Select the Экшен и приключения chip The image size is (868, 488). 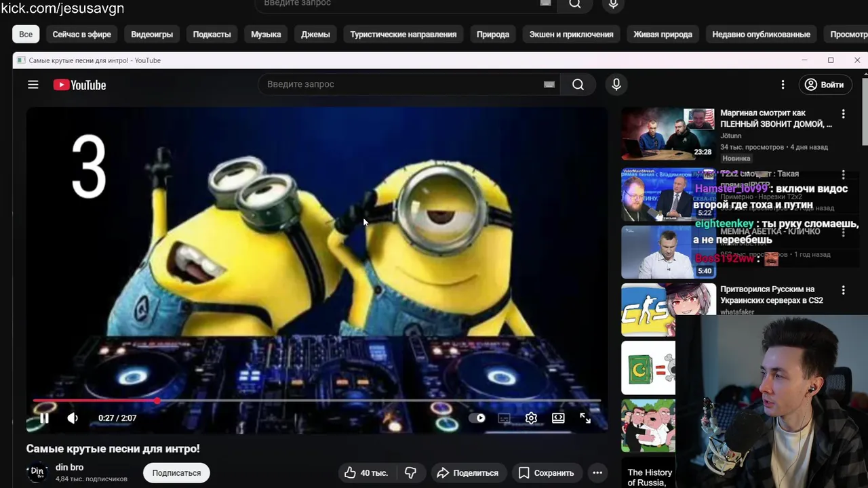click(x=571, y=34)
